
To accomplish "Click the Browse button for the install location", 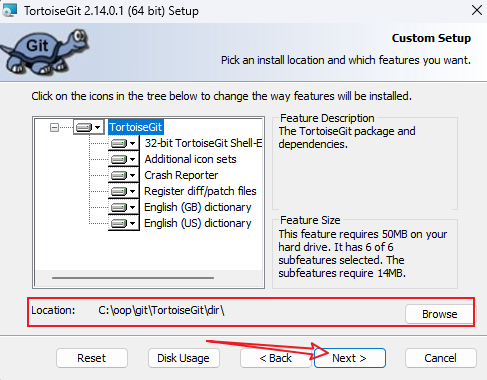I will tap(440, 314).
